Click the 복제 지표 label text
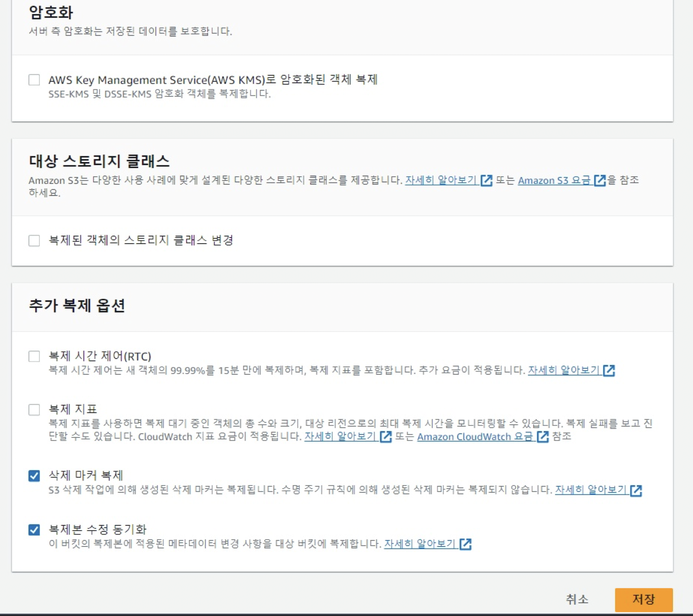The width and height of the screenshot is (693, 616). coord(73,409)
